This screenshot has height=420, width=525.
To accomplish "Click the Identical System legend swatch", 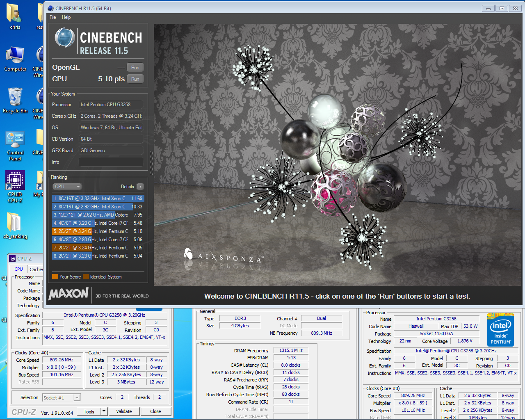I will pos(86,277).
